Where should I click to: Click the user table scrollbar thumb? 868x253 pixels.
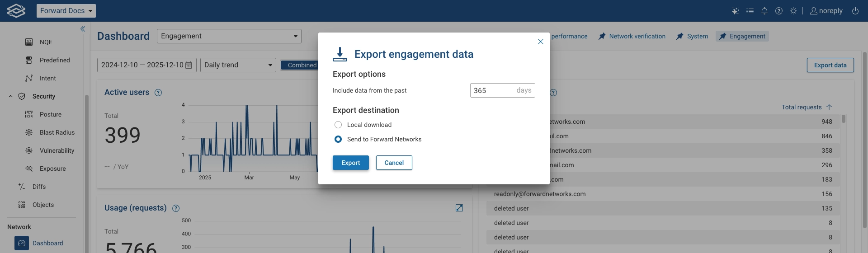[844, 119]
